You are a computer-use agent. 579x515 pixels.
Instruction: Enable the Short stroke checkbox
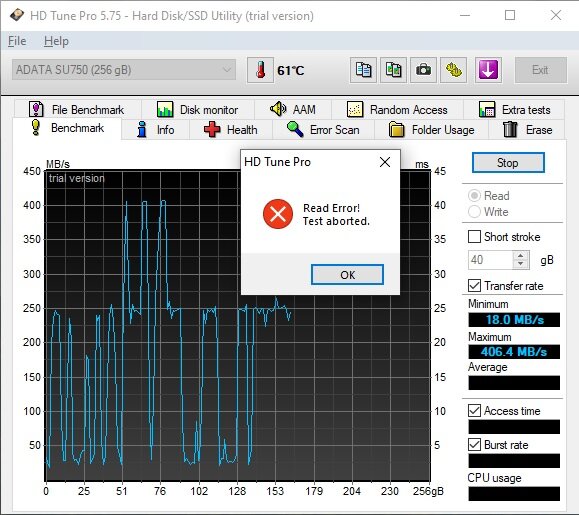click(474, 237)
